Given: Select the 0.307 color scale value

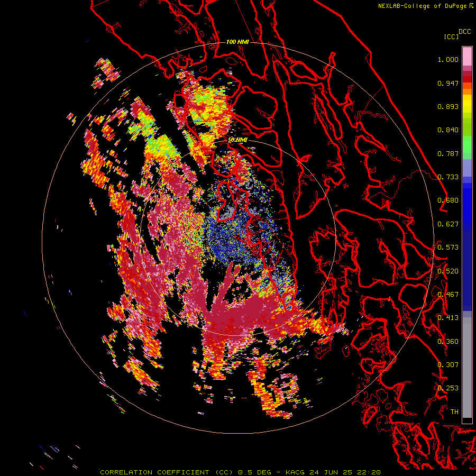Looking at the screenshot, I should point(448,365).
